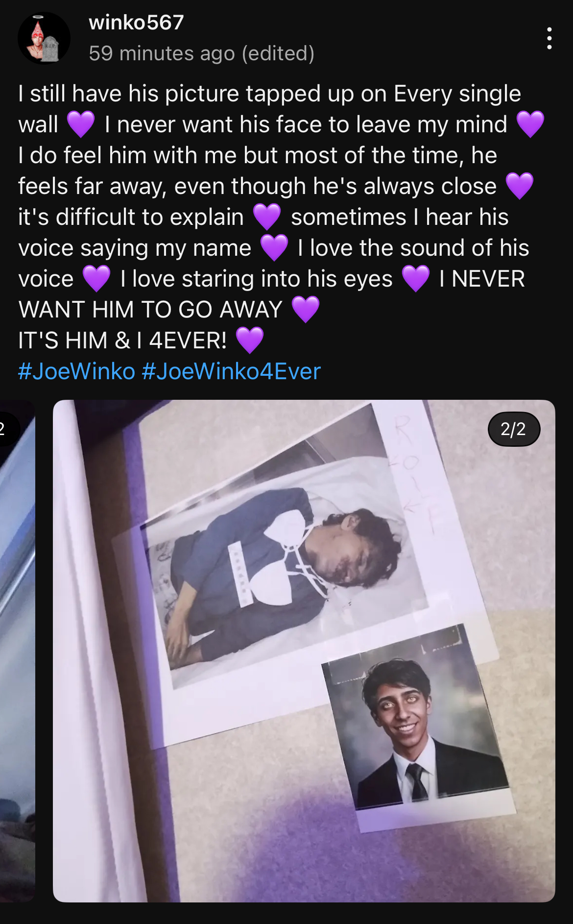Tap the purple heart after "GO AWAY"
Image resolution: width=573 pixels, height=924 pixels.
click(x=306, y=310)
